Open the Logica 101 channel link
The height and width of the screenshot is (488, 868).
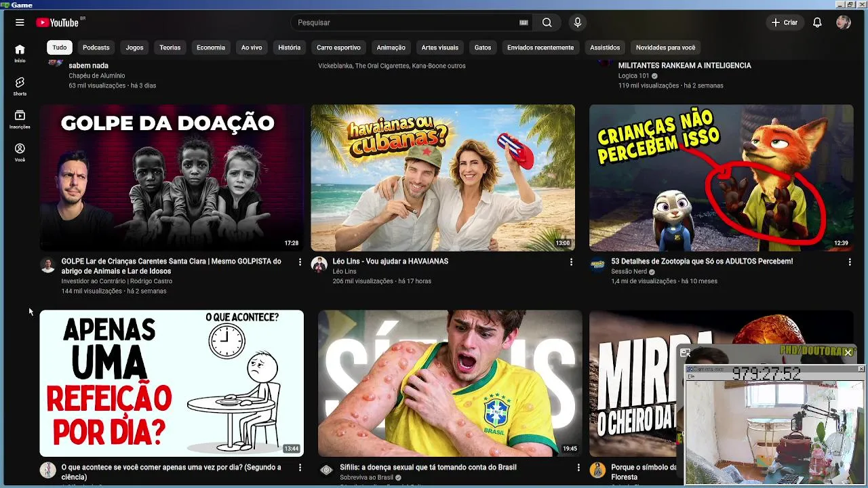click(634, 76)
